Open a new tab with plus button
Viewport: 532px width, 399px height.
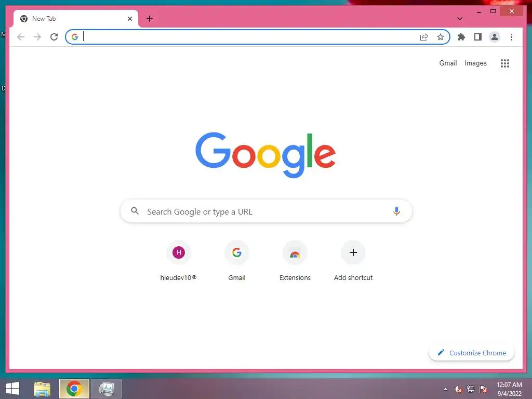tap(150, 19)
